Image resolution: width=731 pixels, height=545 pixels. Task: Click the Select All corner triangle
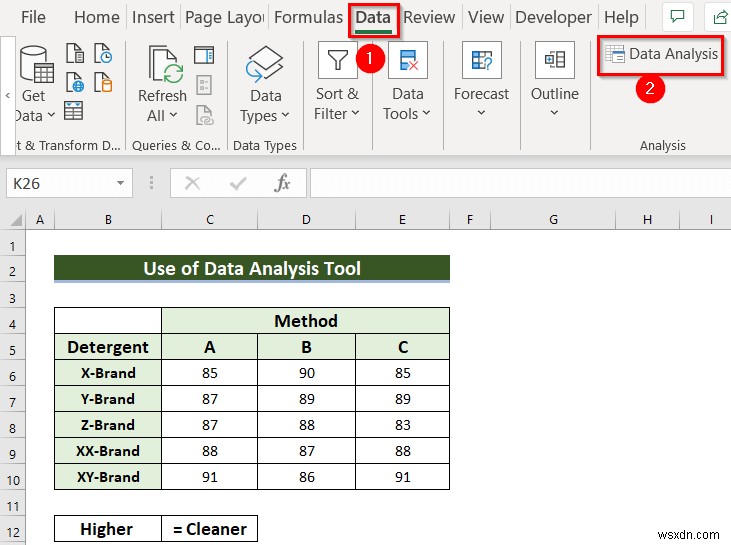tap(15, 219)
